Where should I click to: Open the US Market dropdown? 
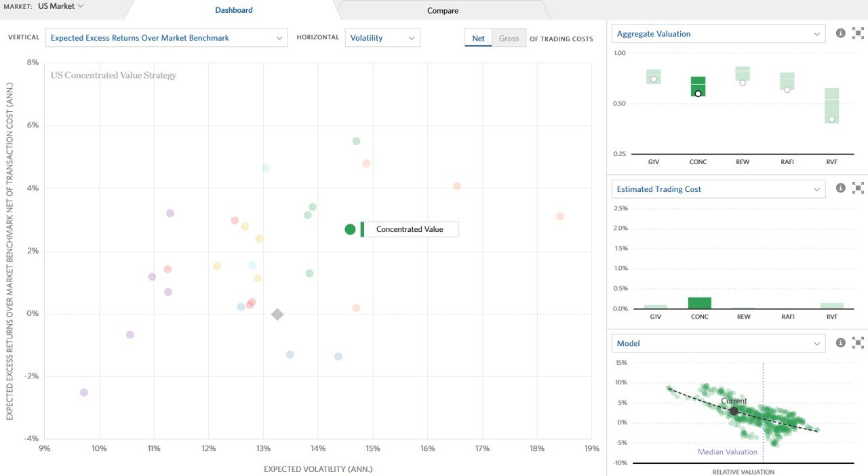61,6
